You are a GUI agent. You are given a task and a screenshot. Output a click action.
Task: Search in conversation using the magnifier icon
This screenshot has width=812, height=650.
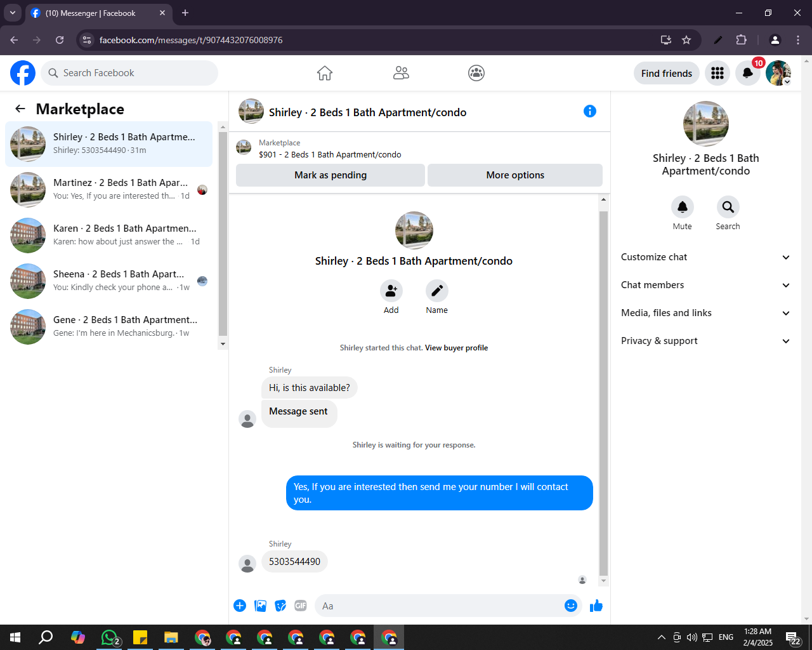click(x=728, y=207)
